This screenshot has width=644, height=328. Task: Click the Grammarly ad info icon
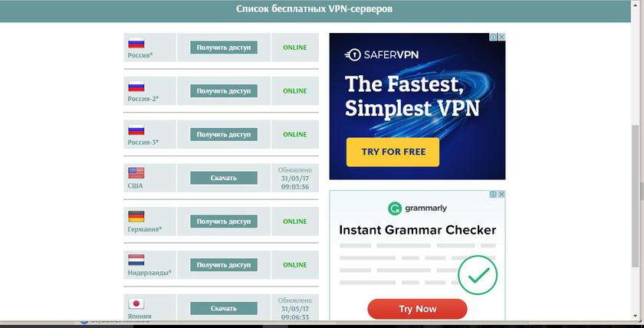[494, 194]
